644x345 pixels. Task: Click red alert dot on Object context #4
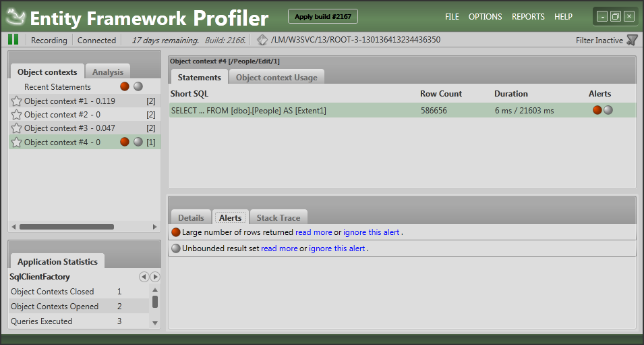124,142
